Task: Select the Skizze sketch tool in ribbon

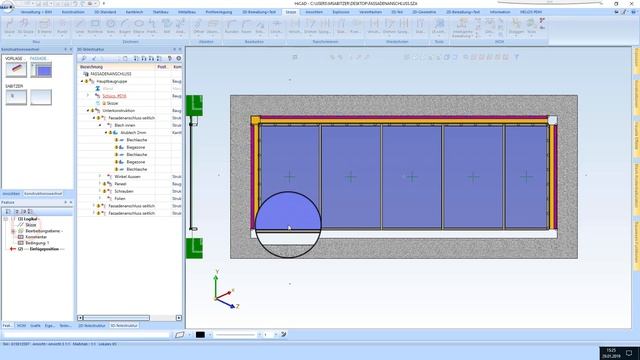Action: [9, 27]
